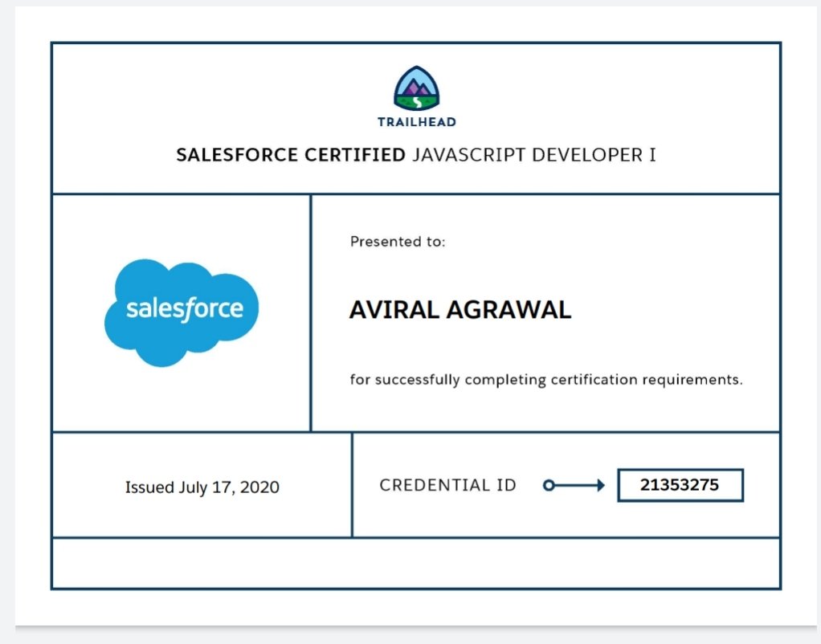Screen dimensions: 821x644
Task: Select the TRAILHEAD wordmark text
Action: 417,122
